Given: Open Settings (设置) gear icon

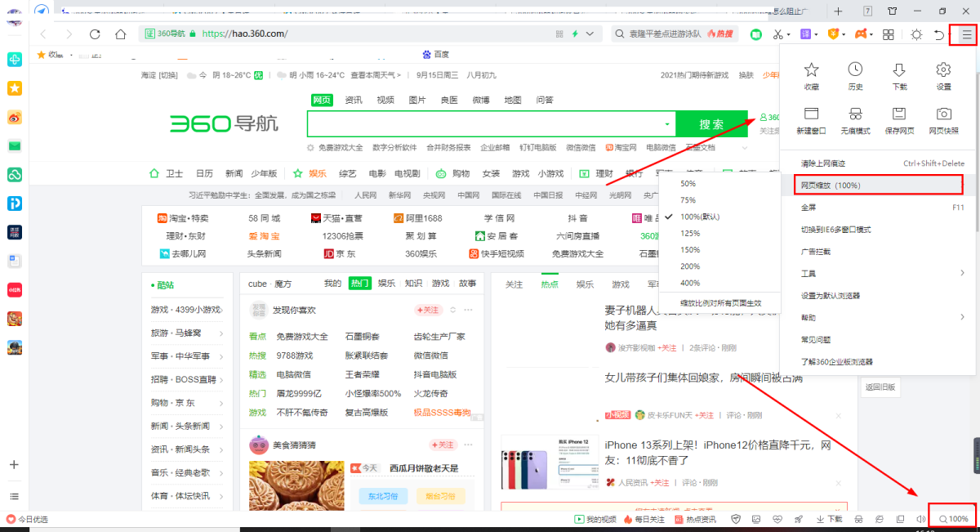Looking at the screenshot, I should pos(943,69).
